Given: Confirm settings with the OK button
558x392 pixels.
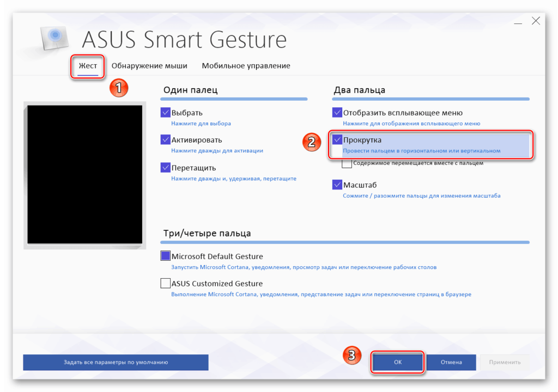Looking at the screenshot, I should tap(397, 362).
